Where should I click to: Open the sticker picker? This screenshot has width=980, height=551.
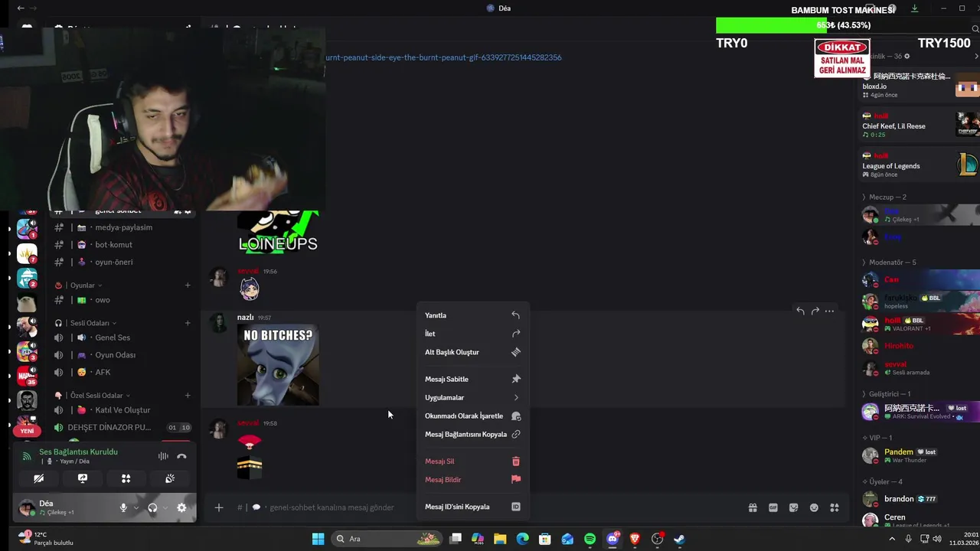coord(794,507)
